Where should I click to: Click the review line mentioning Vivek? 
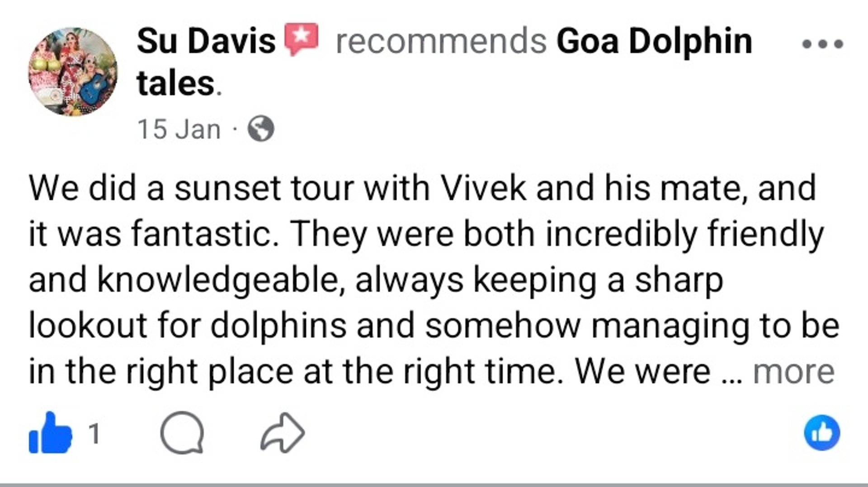tap(422, 188)
